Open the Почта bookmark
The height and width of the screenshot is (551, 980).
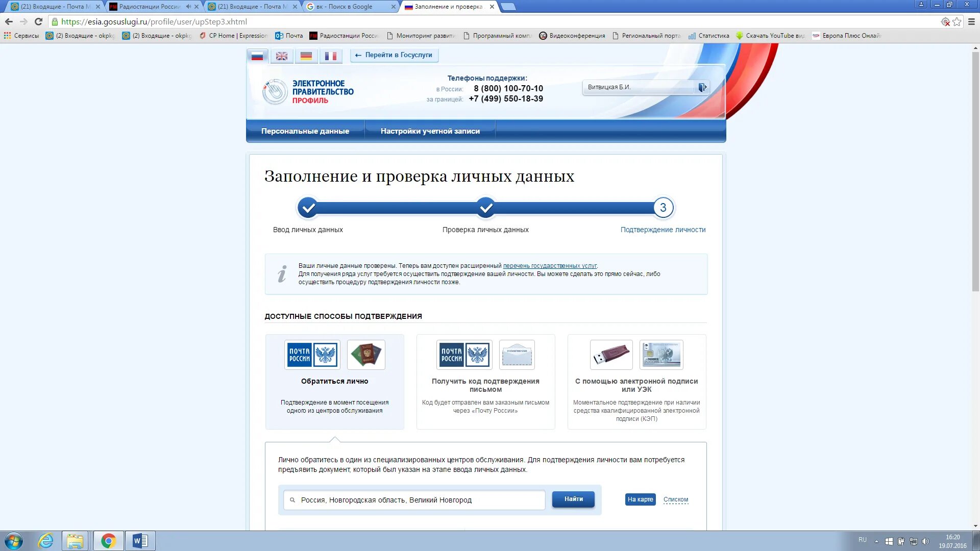[289, 36]
